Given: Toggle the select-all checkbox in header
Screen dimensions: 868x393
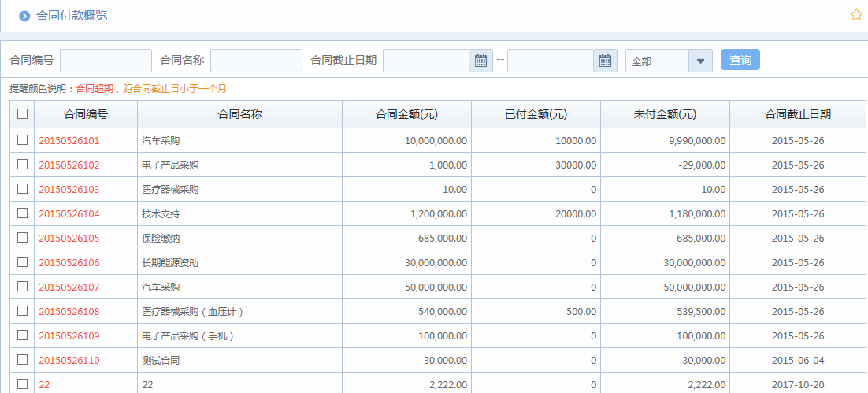Looking at the screenshot, I should click(22, 114).
